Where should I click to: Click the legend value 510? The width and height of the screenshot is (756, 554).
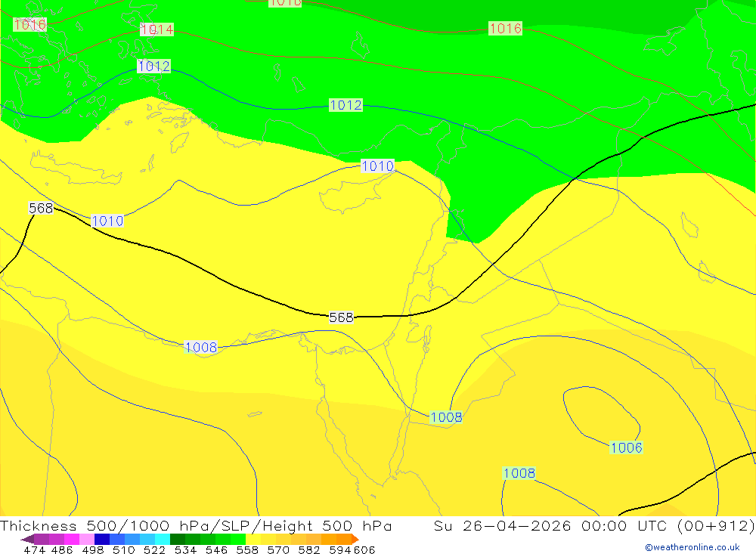[123, 549]
